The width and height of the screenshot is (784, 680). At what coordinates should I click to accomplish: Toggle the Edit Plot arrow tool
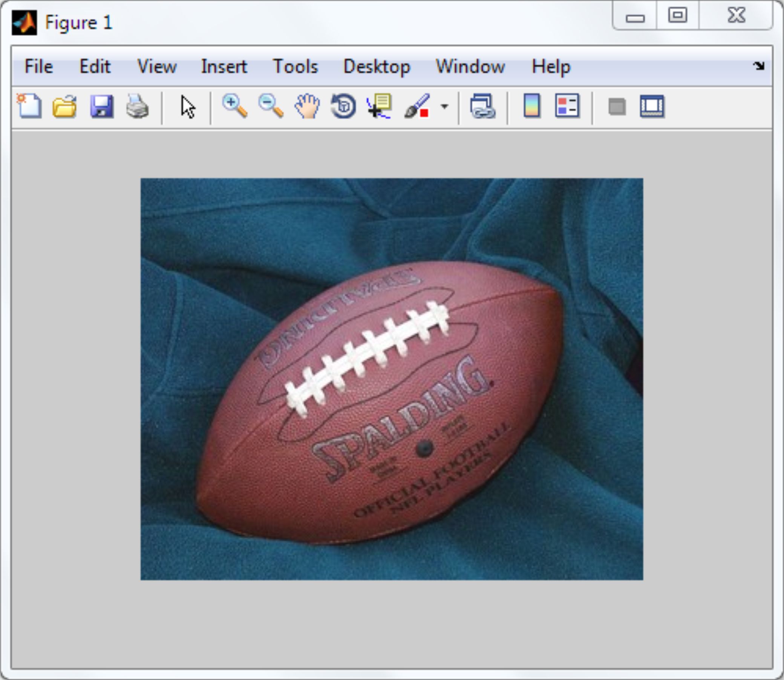tap(188, 107)
